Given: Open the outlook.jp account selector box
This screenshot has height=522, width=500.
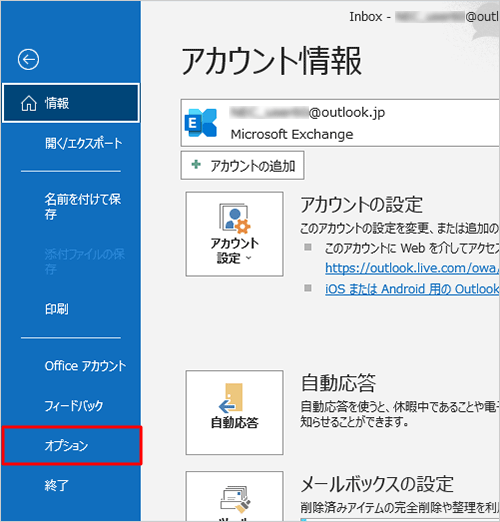Looking at the screenshot, I should point(340,123).
